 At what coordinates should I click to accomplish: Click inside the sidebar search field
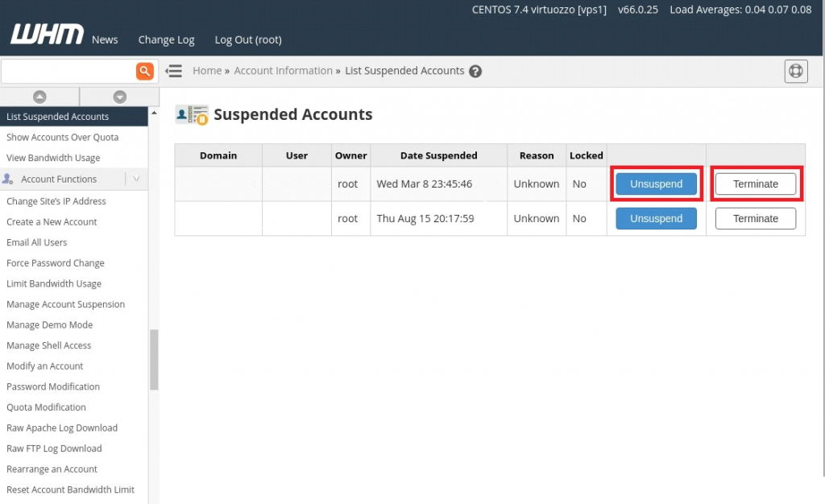tap(68, 71)
